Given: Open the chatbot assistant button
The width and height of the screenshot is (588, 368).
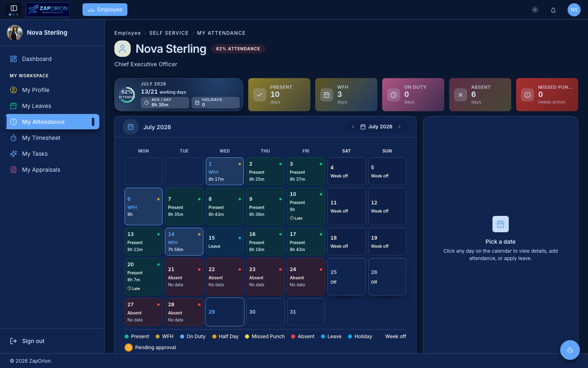Looking at the screenshot, I should click(570, 350).
